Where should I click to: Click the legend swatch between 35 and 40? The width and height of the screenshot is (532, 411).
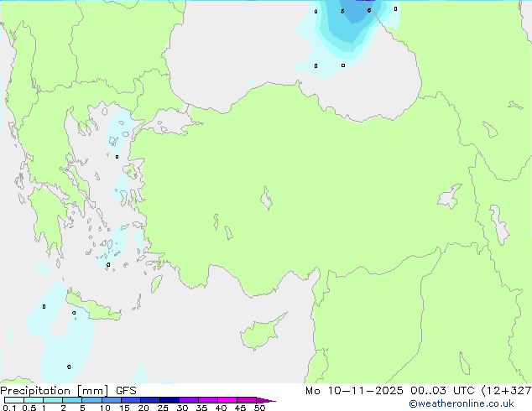208,400
